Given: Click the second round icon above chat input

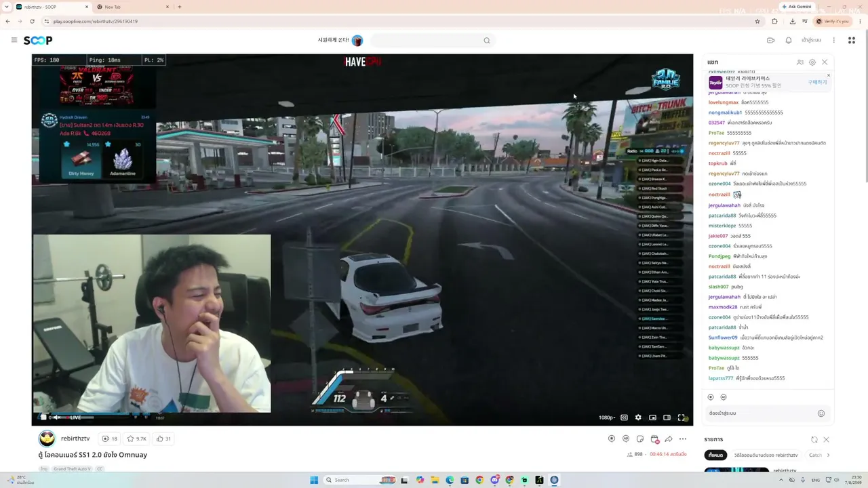Looking at the screenshot, I should click(724, 397).
